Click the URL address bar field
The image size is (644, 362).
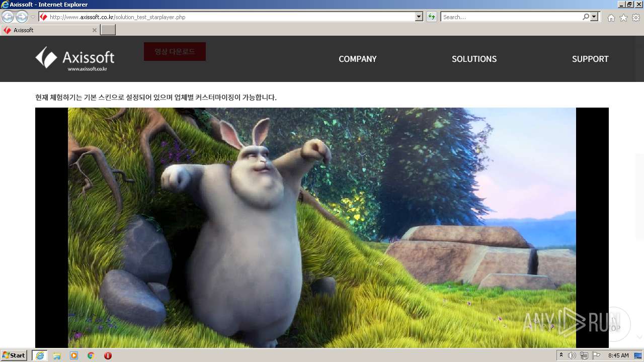coord(231,17)
